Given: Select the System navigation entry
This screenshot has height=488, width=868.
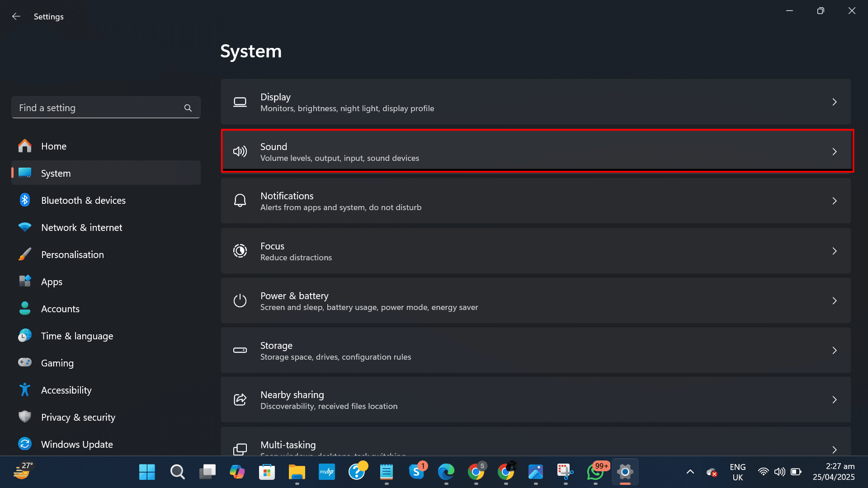Looking at the screenshot, I should click(x=56, y=173).
